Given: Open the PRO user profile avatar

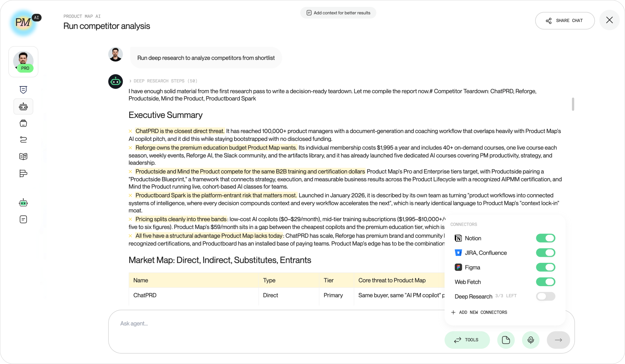Looking at the screenshot, I should 23,61.
